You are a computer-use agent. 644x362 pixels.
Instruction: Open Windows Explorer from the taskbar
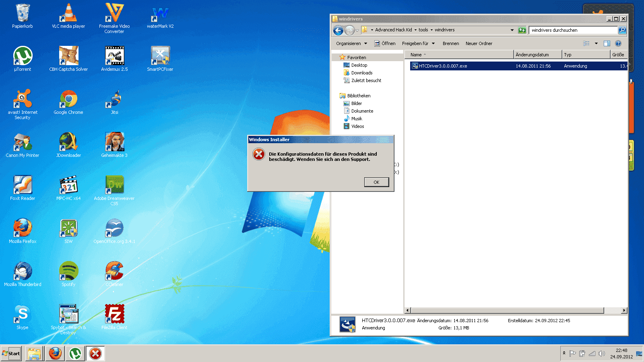click(x=34, y=354)
